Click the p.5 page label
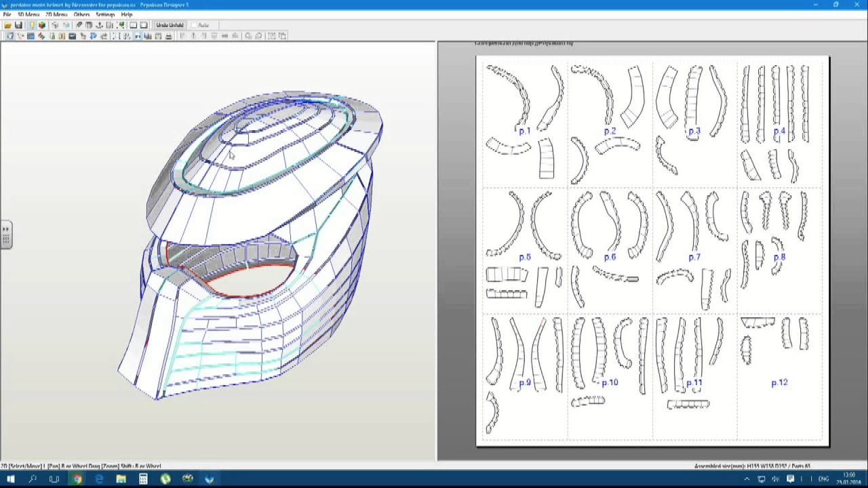 524,257
